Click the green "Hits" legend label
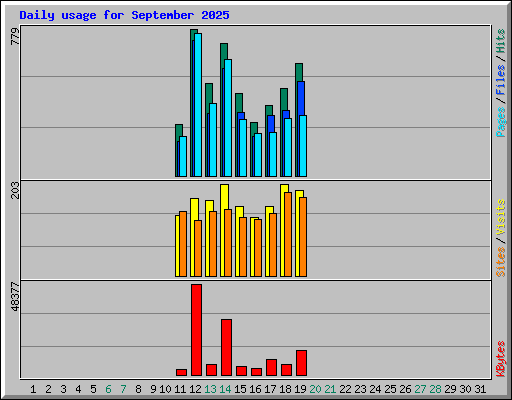The height and width of the screenshot is (400, 512). (500, 41)
